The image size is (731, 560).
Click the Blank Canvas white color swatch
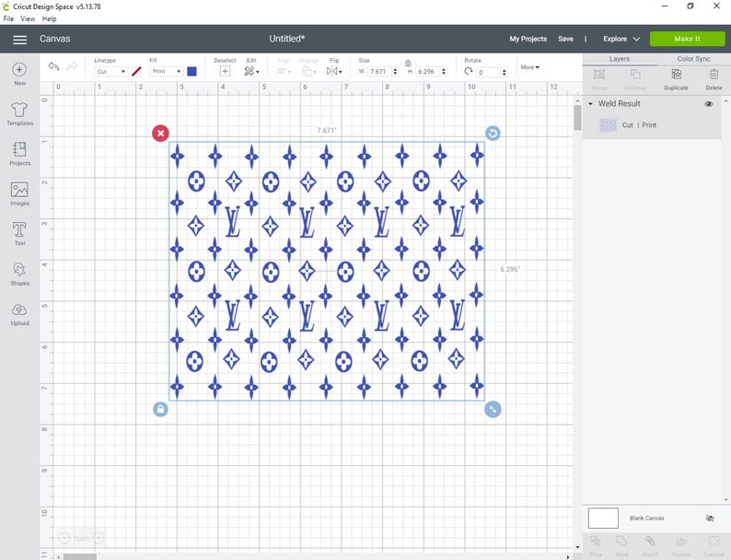[x=603, y=518]
